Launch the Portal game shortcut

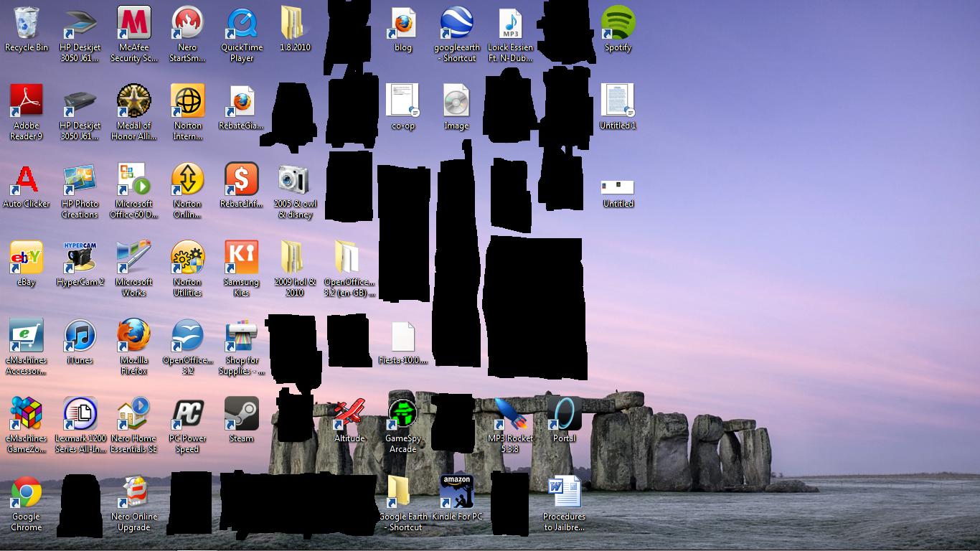[565, 414]
